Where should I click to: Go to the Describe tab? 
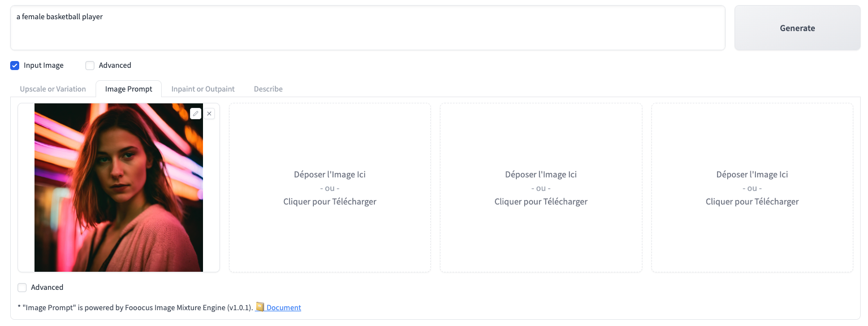click(268, 89)
